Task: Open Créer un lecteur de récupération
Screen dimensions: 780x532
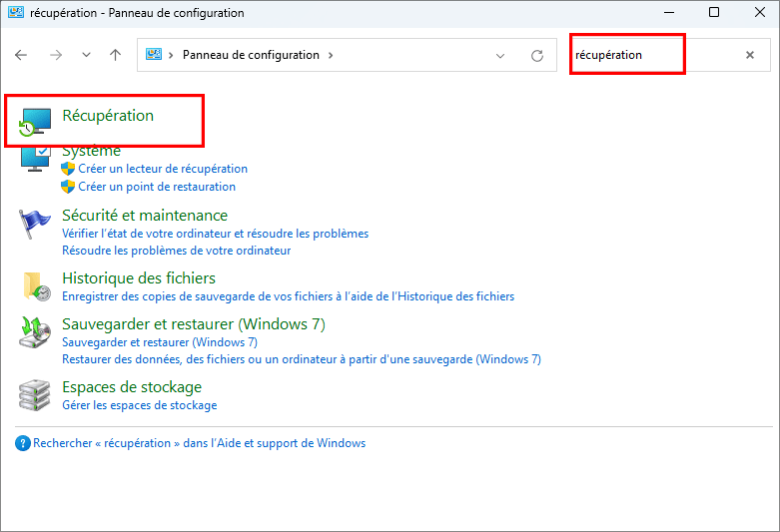Action: click(x=163, y=169)
